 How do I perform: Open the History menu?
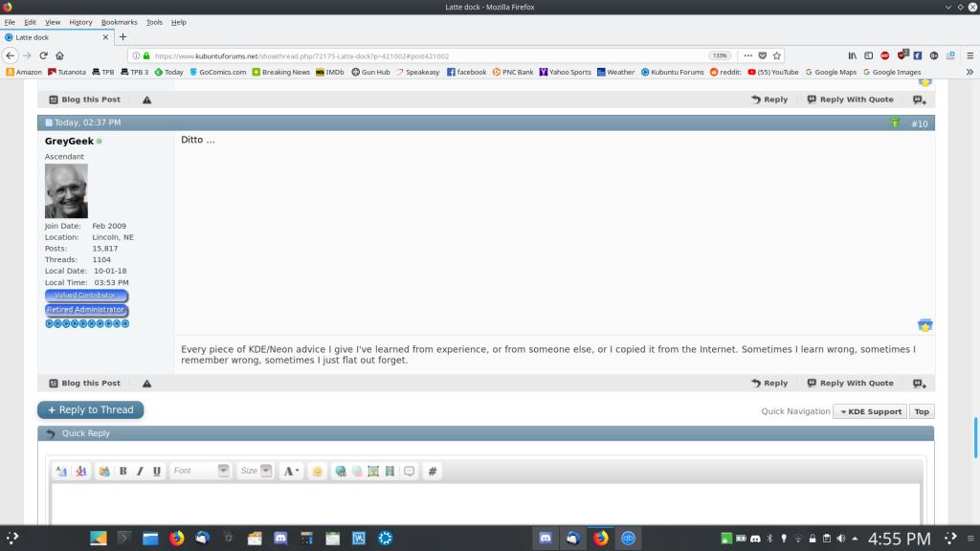pyautogui.click(x=80, y=22)
